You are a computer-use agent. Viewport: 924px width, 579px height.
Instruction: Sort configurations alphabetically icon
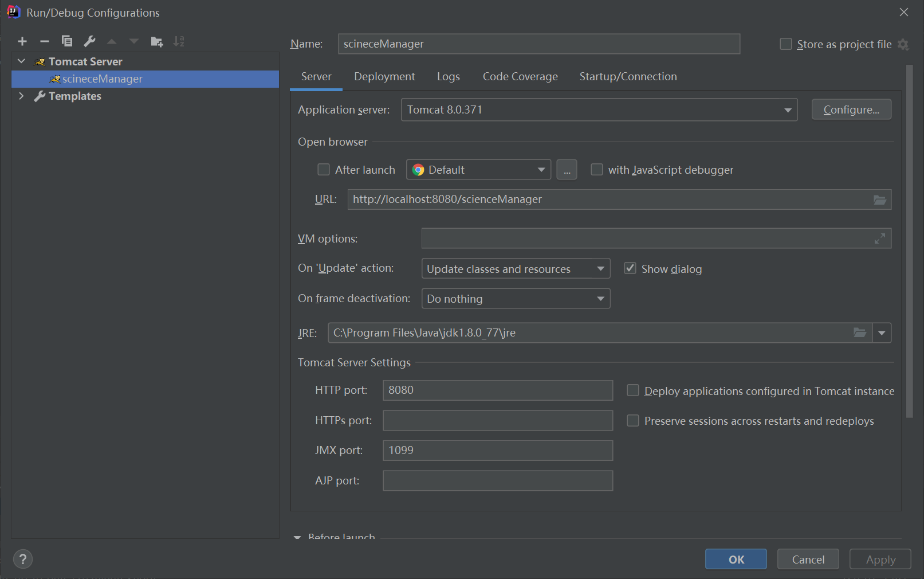(x=179, y=41)
